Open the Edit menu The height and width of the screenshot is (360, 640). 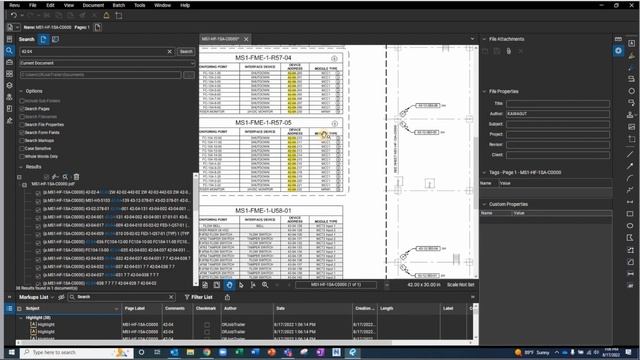click(x=50, y=5)
